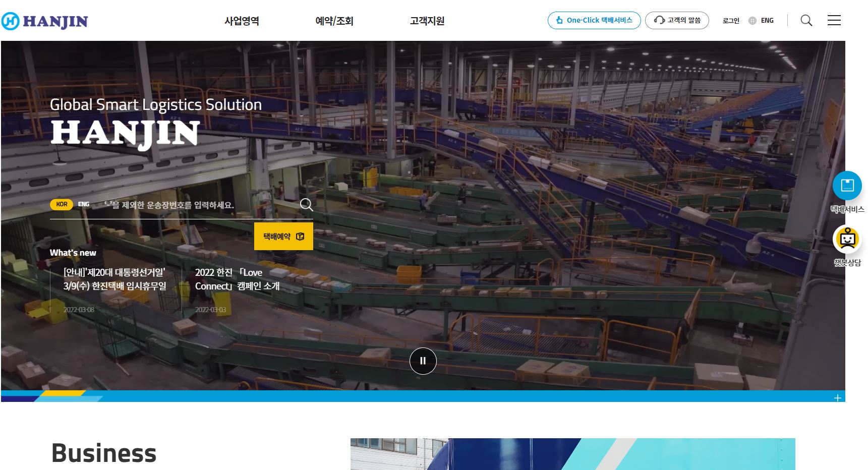
Task: Click the One-Click 택배서비스 button
Action: pyautogui.click(x=594, y=20)
